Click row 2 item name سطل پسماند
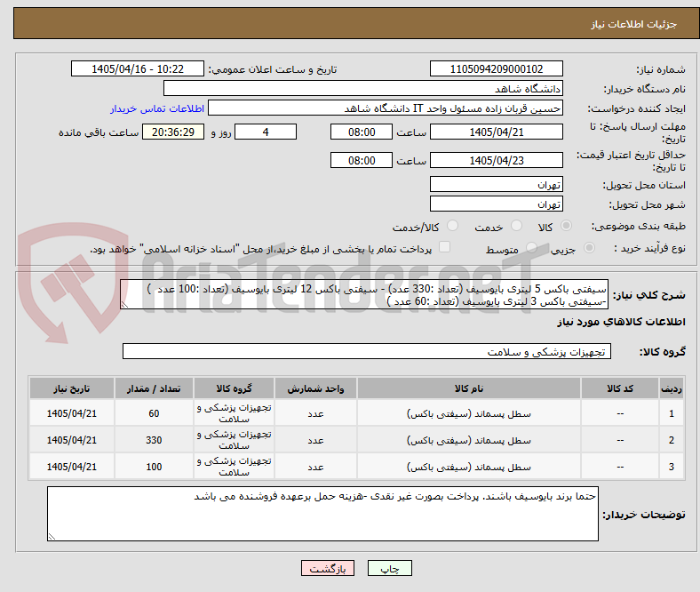The image size is (700, 592). point(469,441)
